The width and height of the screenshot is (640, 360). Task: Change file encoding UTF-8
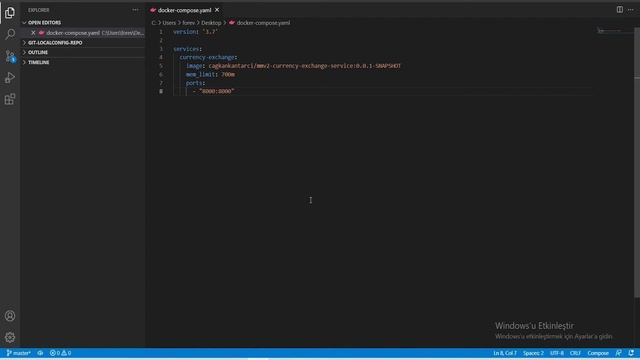pos(557,353)
